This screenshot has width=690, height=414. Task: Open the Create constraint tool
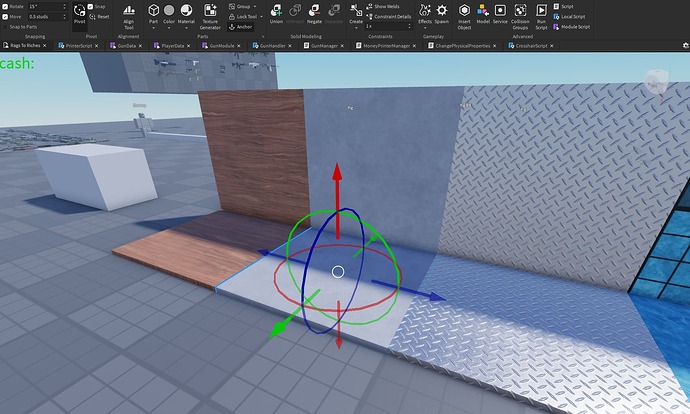[356, 14]
